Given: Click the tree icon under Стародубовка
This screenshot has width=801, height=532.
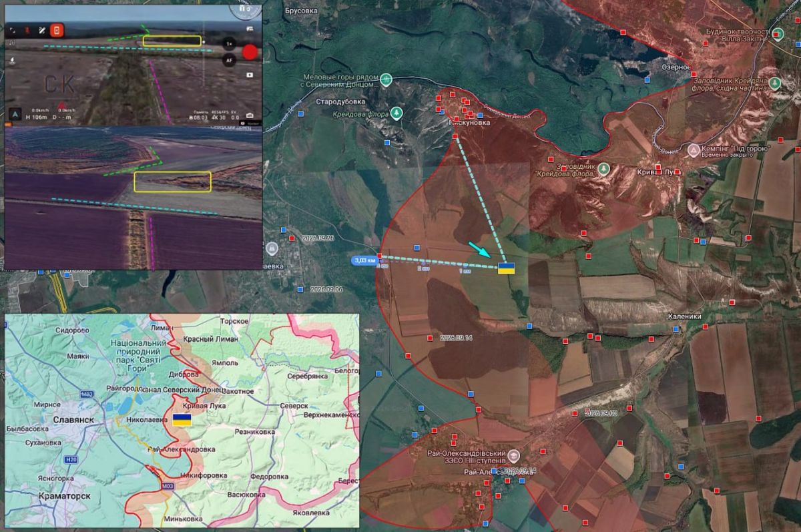Looking at the screenshot, I should (396, 113).
